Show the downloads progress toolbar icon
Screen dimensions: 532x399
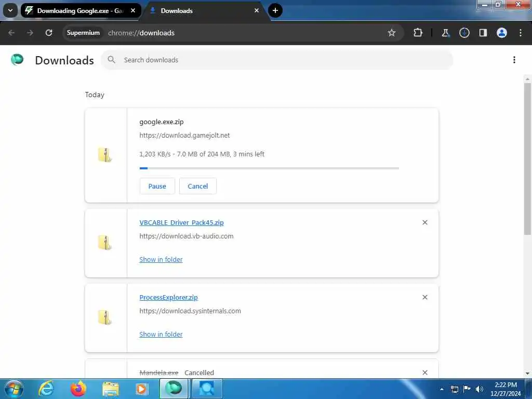[464, 33]
